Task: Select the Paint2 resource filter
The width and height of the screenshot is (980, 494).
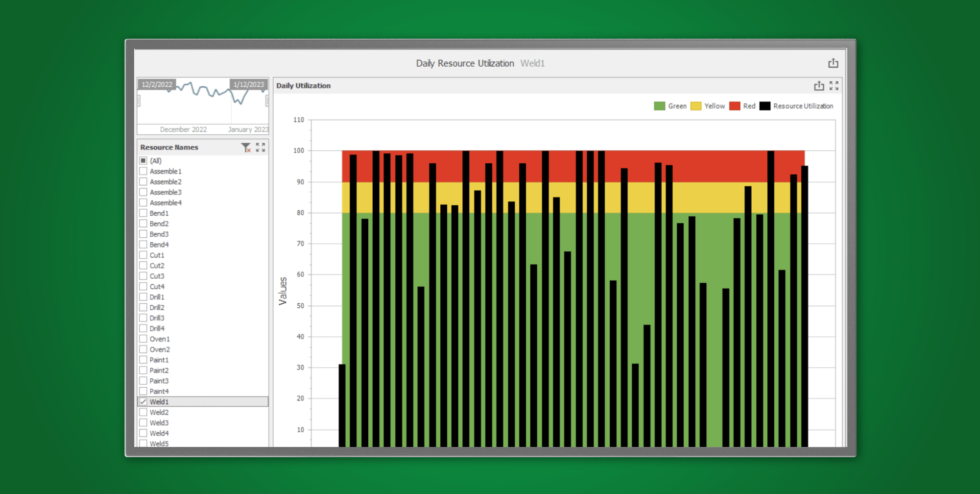Action: click(x=143, y=370)
